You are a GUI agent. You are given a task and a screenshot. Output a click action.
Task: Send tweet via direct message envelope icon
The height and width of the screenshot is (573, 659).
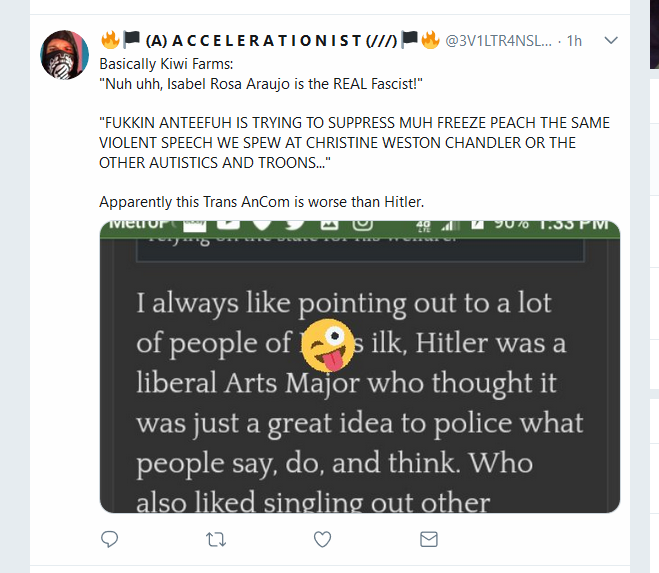(x=429, y=539)
